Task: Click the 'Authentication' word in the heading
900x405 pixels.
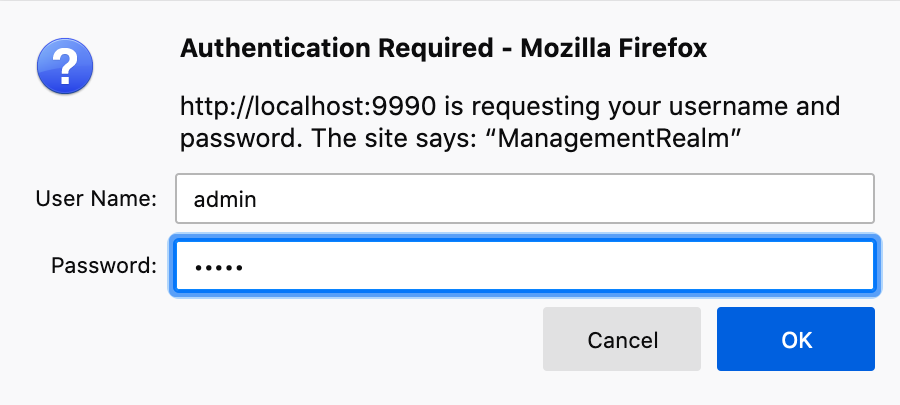Action: [x=259, y=49]
